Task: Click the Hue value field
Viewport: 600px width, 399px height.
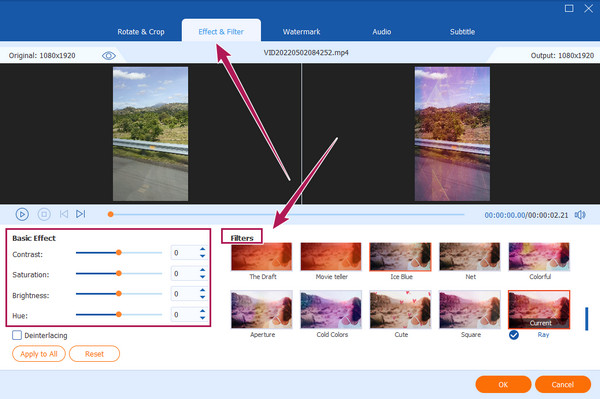Action: [x=185, y=314]
